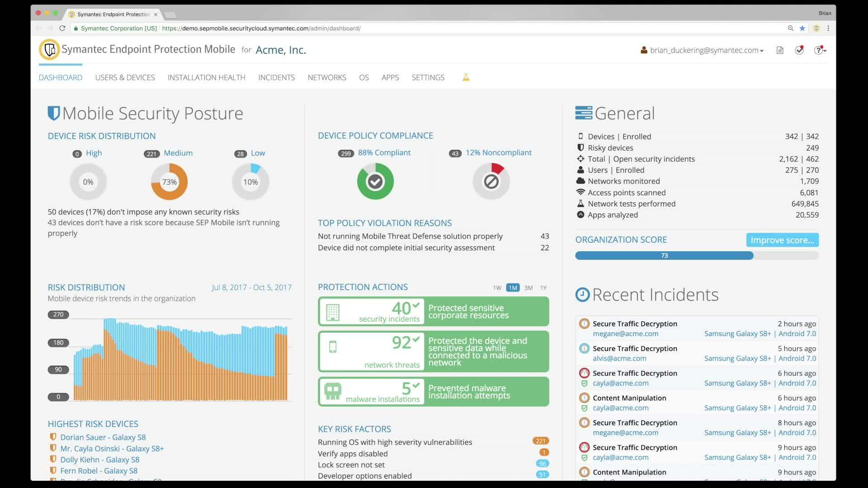
Task: Click the lab flask icon in the navigation bar
Action: [x=466, y=77]
